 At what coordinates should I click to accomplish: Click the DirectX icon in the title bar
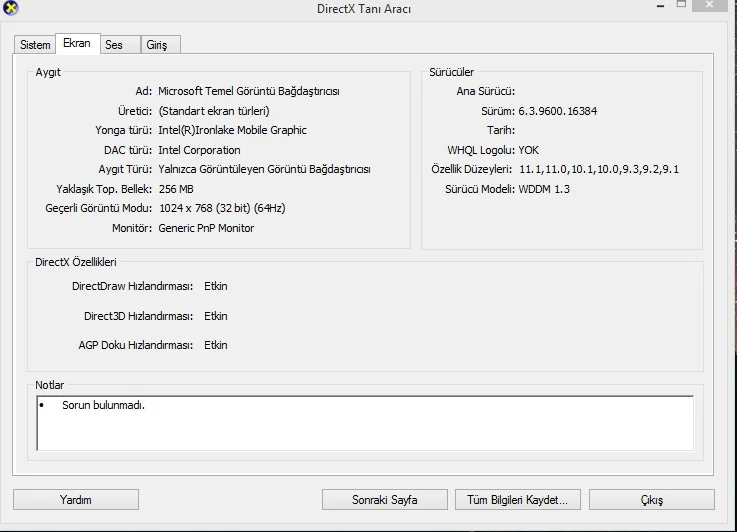click(10, 8)
